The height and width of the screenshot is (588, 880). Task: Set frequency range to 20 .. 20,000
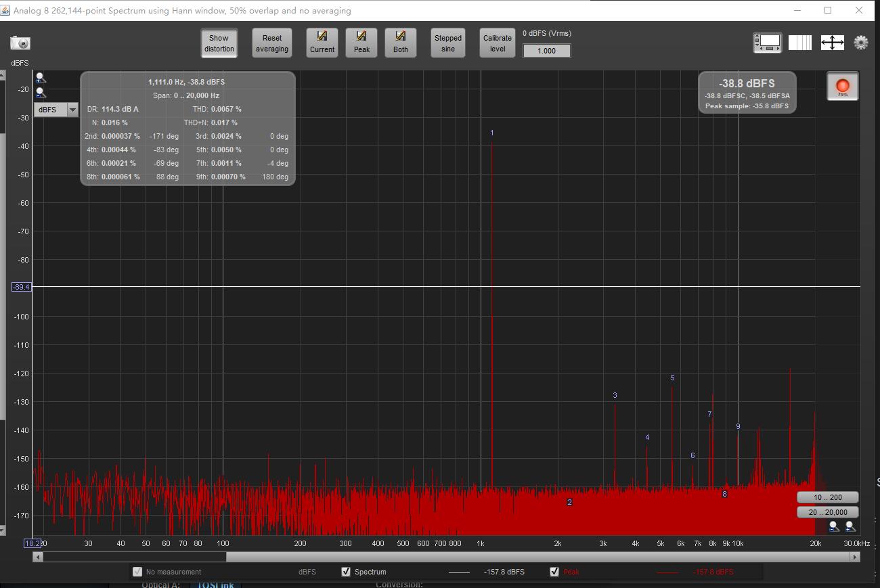click(x=828, y=512)
